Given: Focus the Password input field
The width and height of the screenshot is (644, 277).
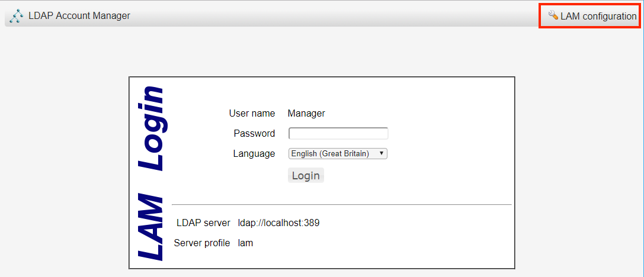Looking at the screenshot, I should (x=338, y=134).
